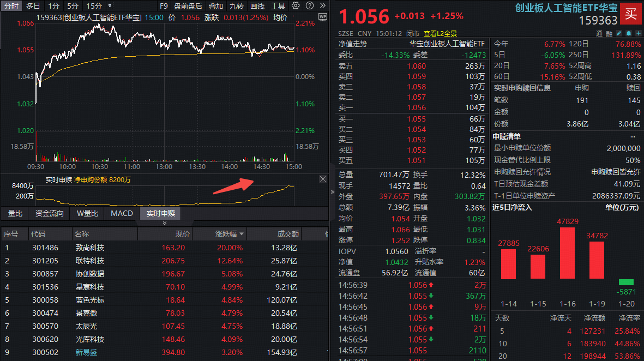Click 查看L2全景 link
The height and width of the screenshot is (361, 644).
(x=440, y=33)
